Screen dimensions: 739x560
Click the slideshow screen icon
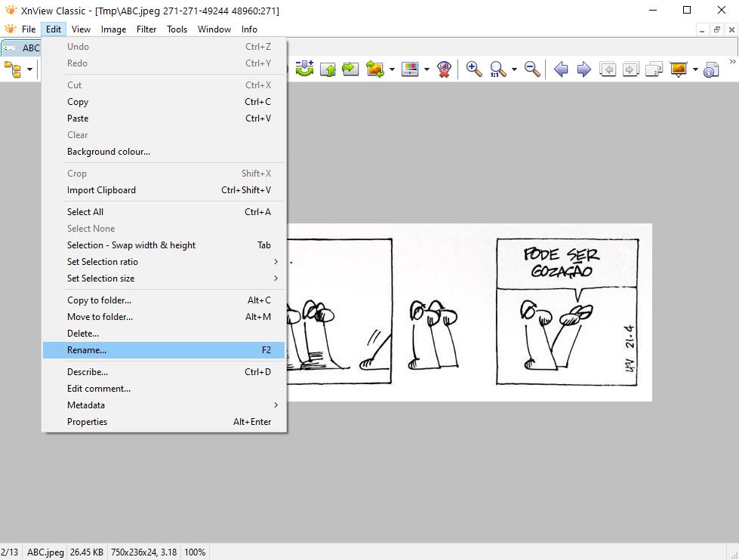[678, 69]
